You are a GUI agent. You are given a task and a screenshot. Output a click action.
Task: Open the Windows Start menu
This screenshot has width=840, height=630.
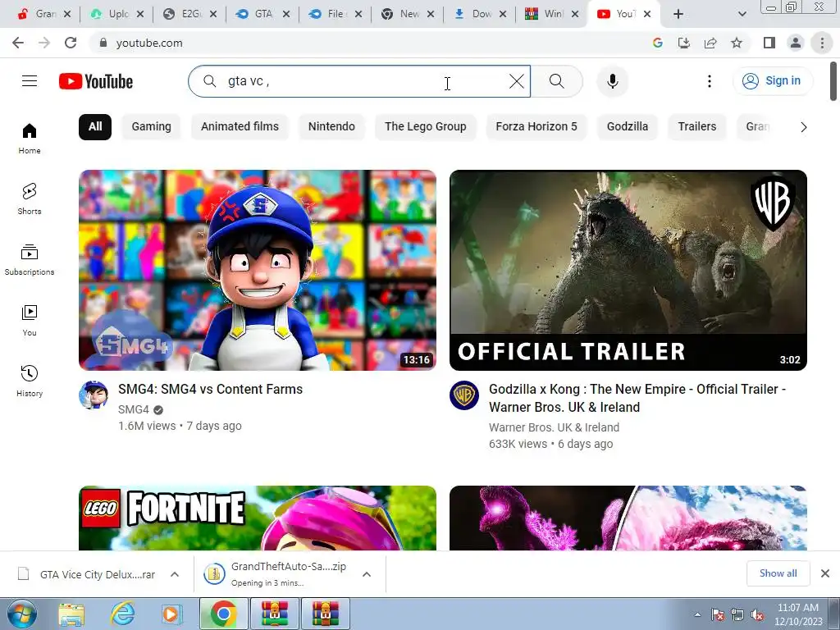(21, 614)
